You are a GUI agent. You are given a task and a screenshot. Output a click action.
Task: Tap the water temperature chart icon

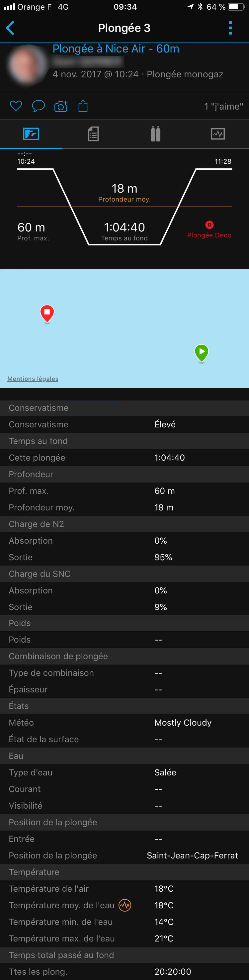pyautogui.click(x=125, y=905)
